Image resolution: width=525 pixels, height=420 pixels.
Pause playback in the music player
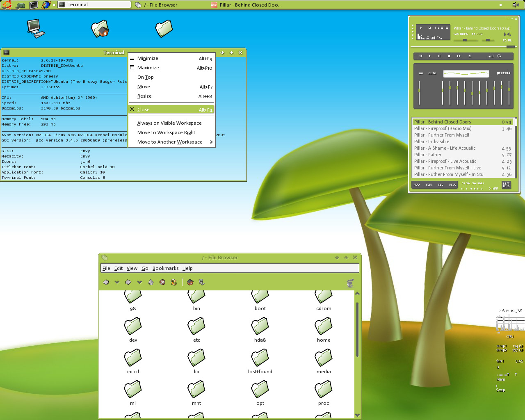click(439, 56)
